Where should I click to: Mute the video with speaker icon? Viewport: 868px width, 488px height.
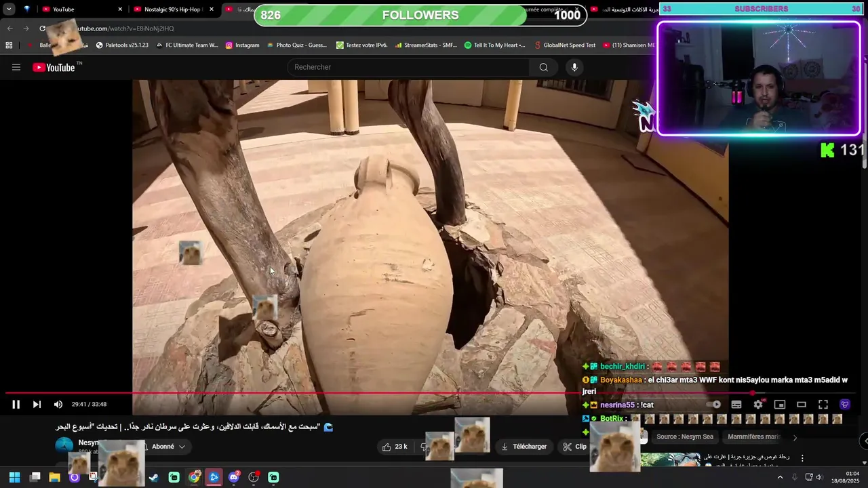[x=58, y=405]
